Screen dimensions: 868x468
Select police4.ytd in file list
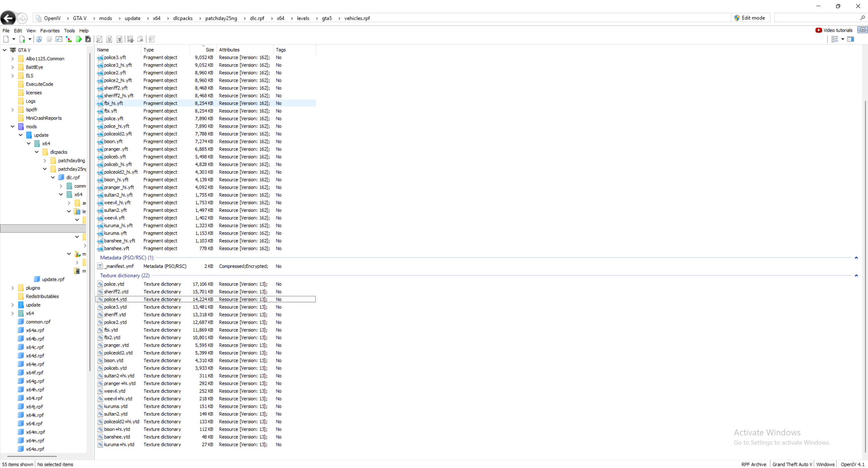pos(115,299)
